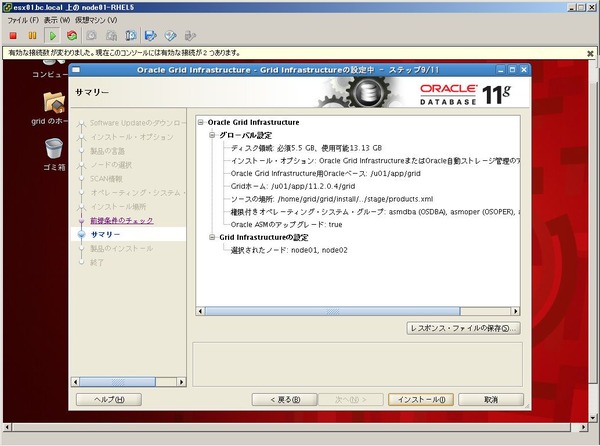Click the SCAN情報 step in the sidebar
600x446 pixels.
[x=106, y=179]
